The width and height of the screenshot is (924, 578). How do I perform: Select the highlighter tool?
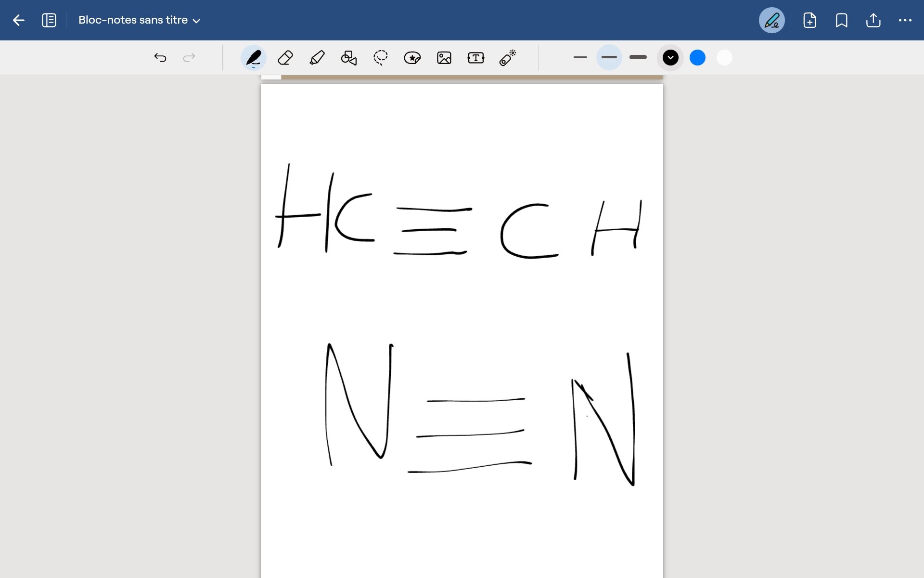(x=317, y=58)
